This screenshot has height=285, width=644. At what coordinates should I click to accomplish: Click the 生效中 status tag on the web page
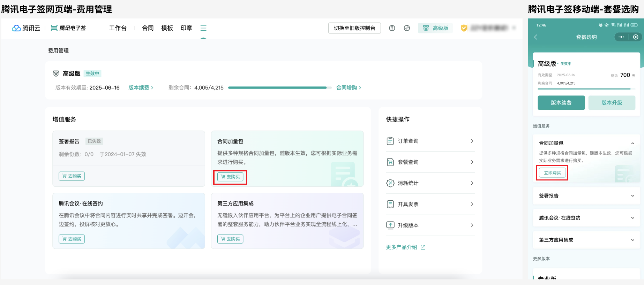tap(92, 74)
